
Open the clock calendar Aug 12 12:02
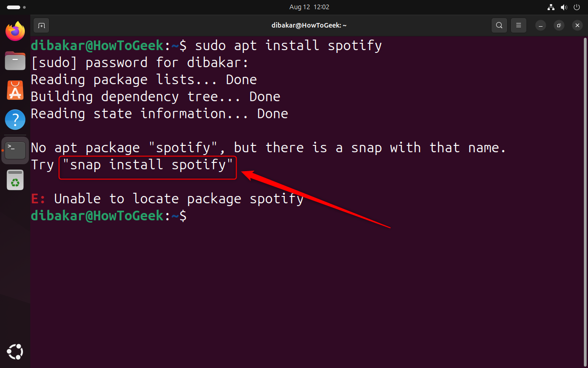pos(309,7)
